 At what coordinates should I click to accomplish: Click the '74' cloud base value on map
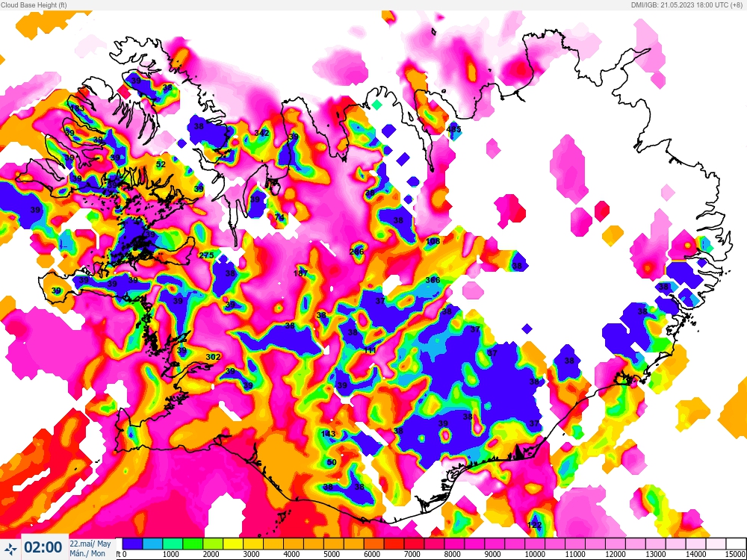click(279, 217)
